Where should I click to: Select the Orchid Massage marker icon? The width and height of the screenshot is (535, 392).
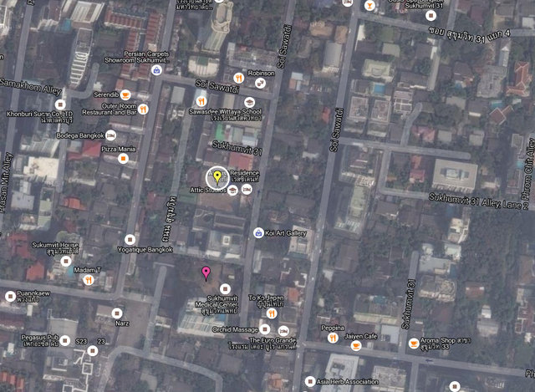(265, 329)
